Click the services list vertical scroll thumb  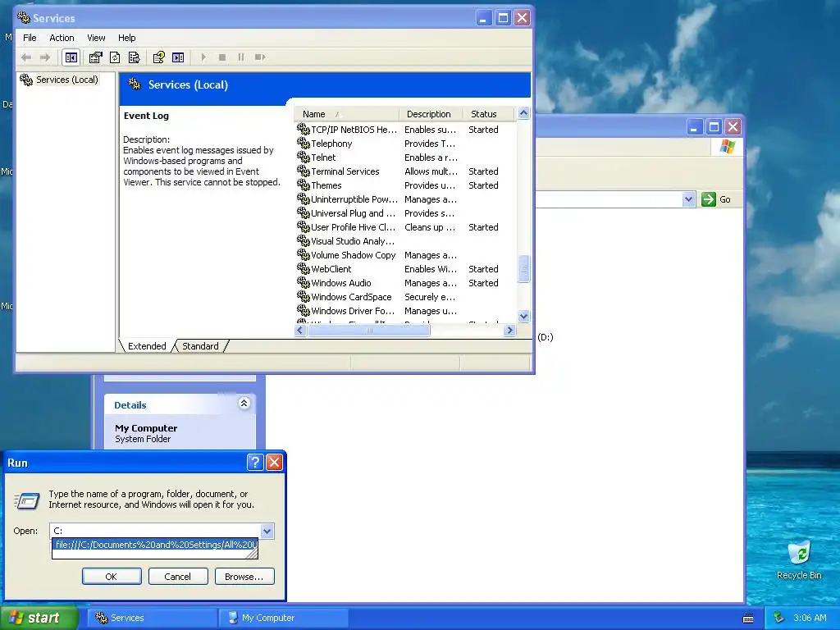click(524, 268)
